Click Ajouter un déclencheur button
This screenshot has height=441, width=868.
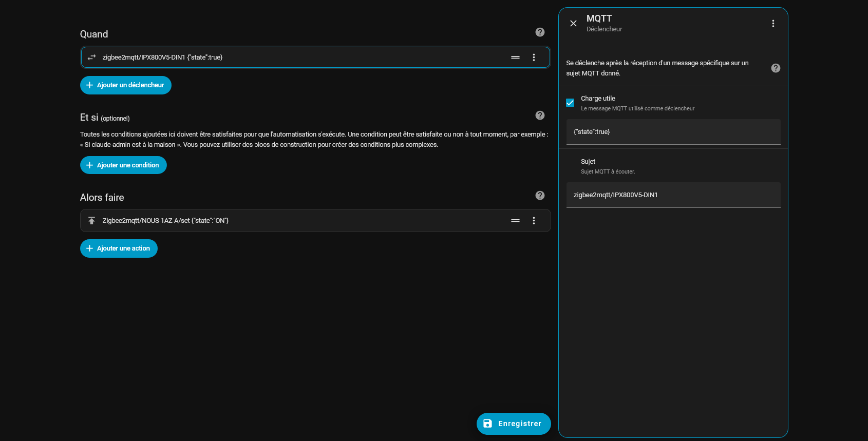[126, 85]
